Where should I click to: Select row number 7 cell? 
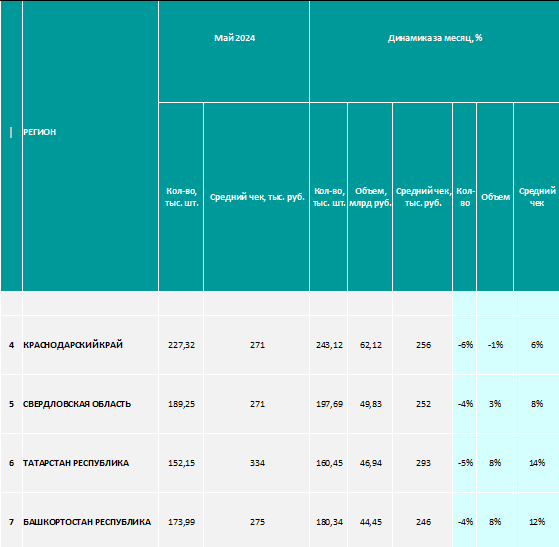coord(11,520)
